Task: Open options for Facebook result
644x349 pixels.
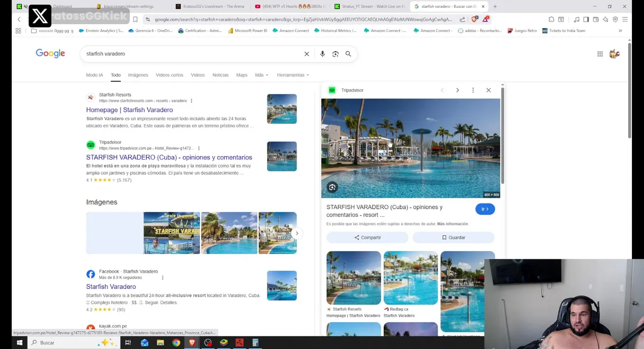Action: (162, 278)
